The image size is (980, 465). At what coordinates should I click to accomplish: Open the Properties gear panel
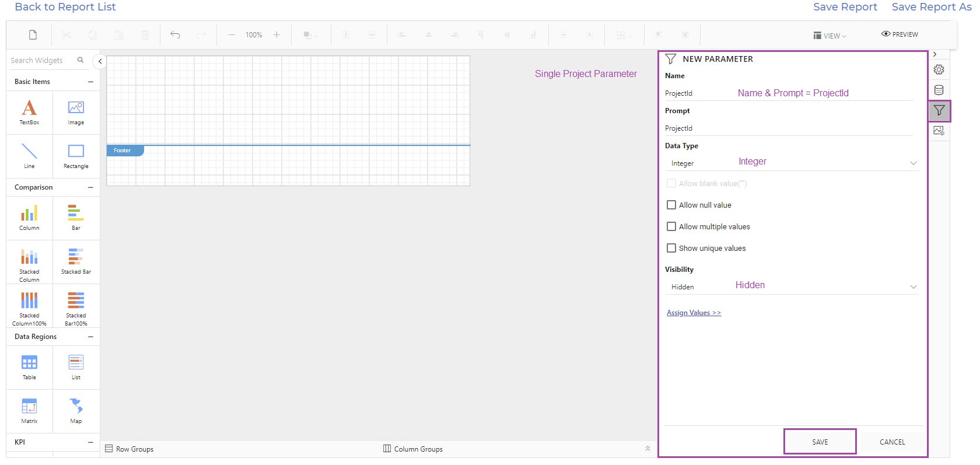coord(939,69)
